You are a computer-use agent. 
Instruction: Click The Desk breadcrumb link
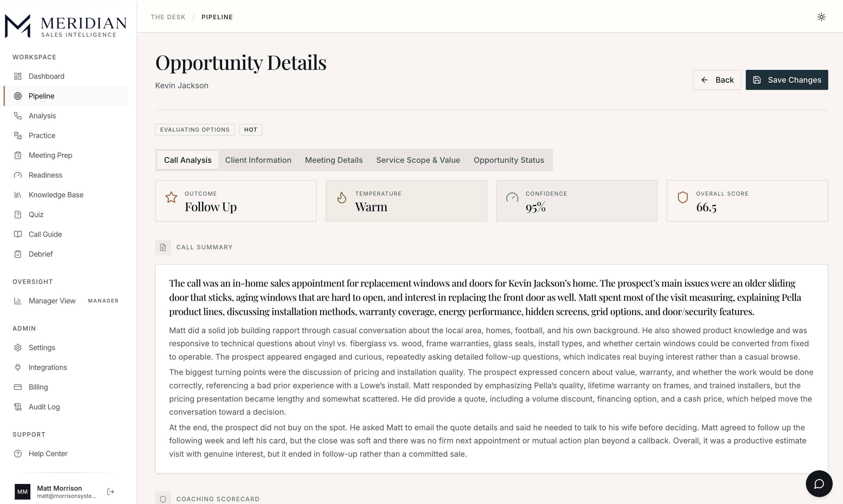click(x=168, y=17)
